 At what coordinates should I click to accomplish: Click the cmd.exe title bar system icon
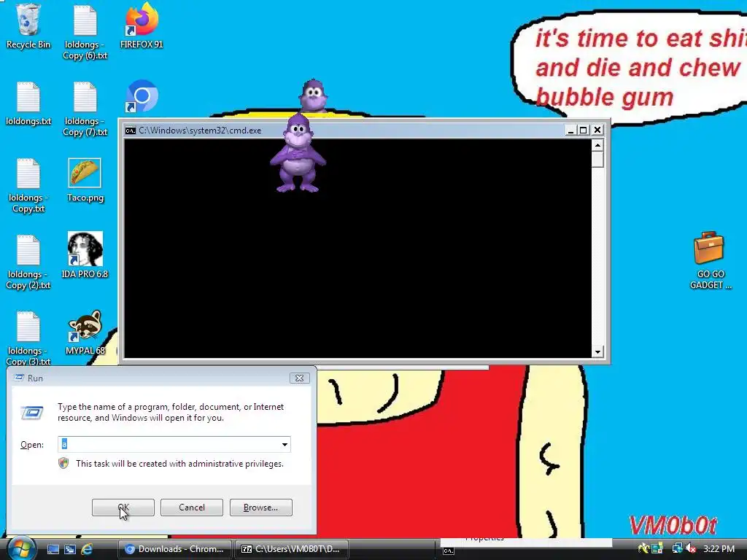(131, 131)
